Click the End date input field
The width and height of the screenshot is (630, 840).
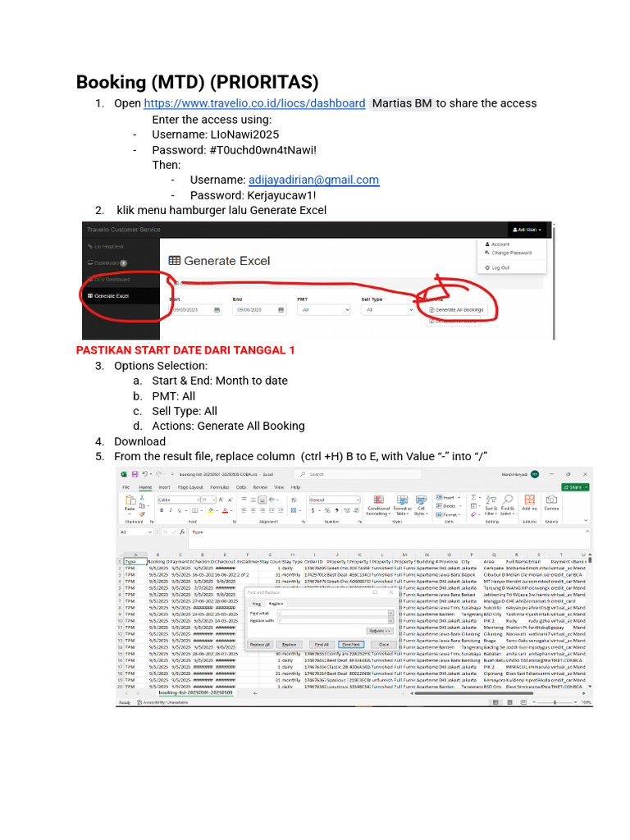259,309
